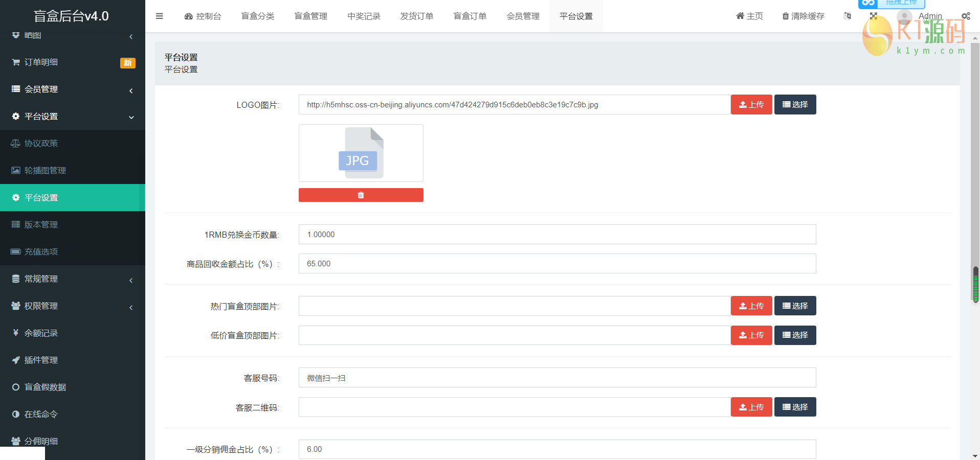
Task: Switch to the 盲盒管理 top tab
Action: click(x=310, y=16)
